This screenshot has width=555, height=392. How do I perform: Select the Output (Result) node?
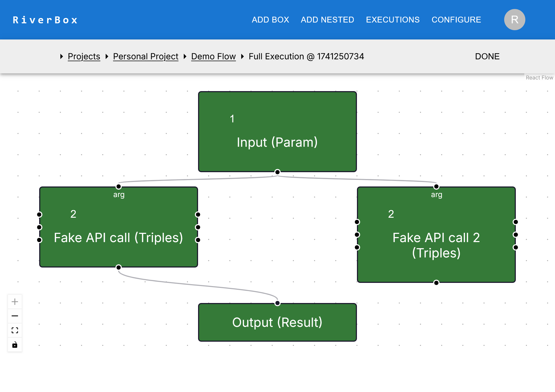[277, 322]
